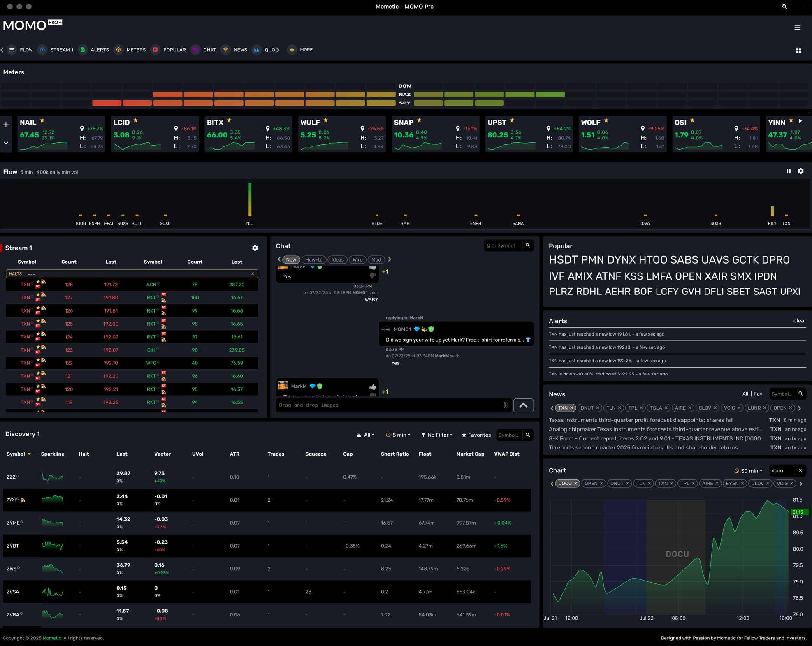Switch news filter to Fav

tap(758, 394)
